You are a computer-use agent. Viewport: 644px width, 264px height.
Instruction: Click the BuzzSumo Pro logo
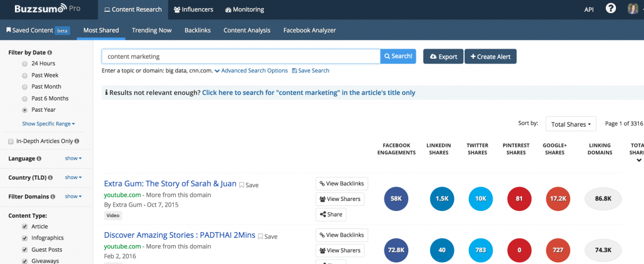click(x=48, y=9)
